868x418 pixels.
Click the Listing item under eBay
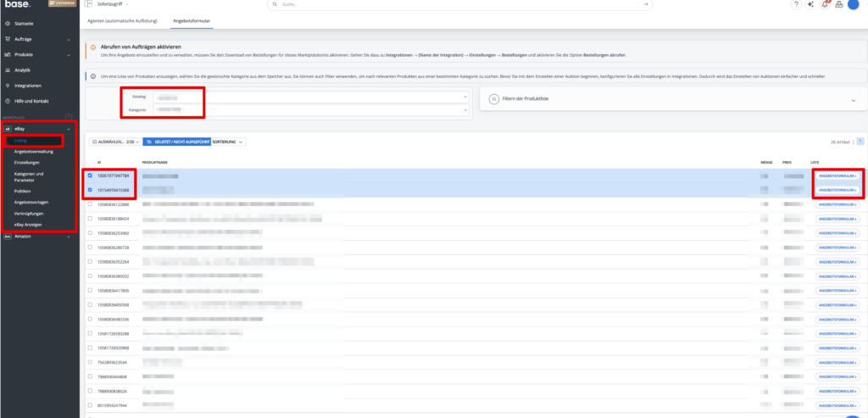coord(20,141)
